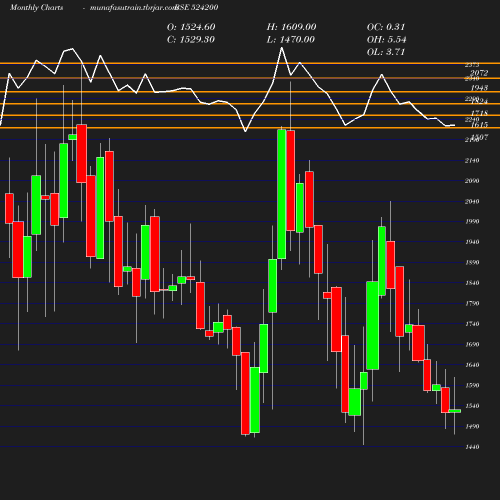Select the low value "L: 1470.00"

(291, 40)
